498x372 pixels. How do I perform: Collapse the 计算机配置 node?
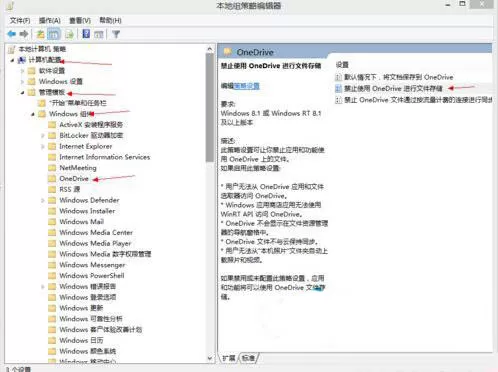coord(12,60)
